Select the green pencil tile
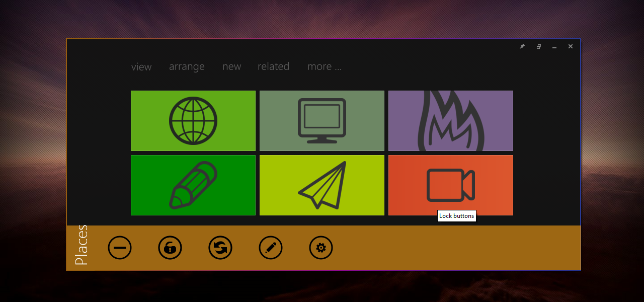The width and height of the screenshot is (644, 302). coord(193,185)
